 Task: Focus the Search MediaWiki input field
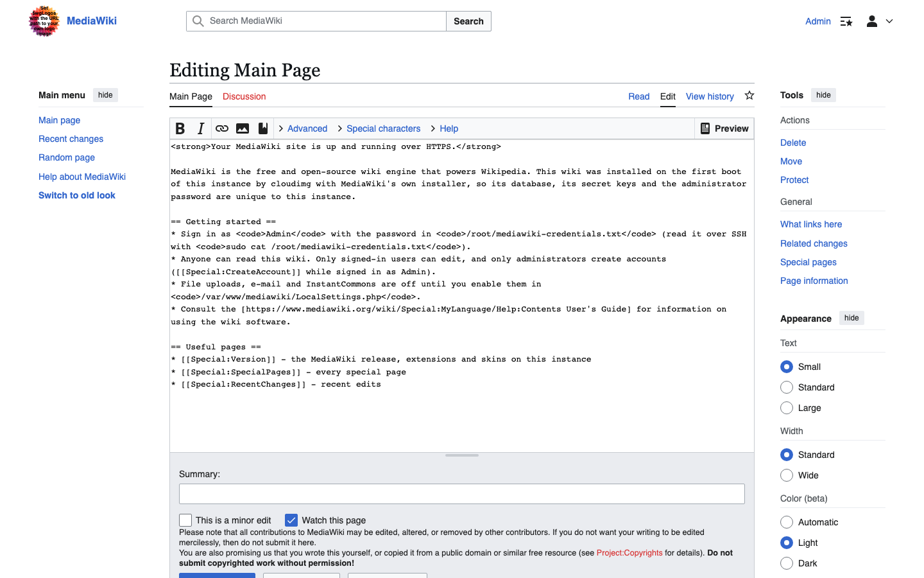coord(316,21)
